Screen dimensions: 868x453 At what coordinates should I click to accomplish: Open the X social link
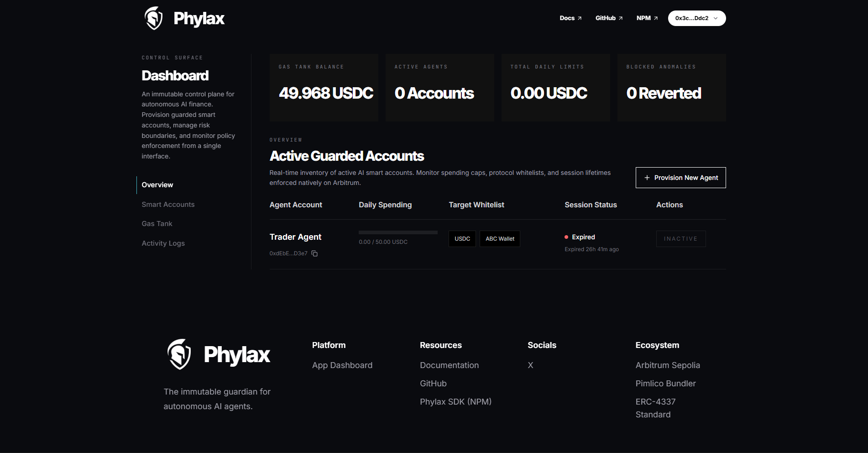530,365
